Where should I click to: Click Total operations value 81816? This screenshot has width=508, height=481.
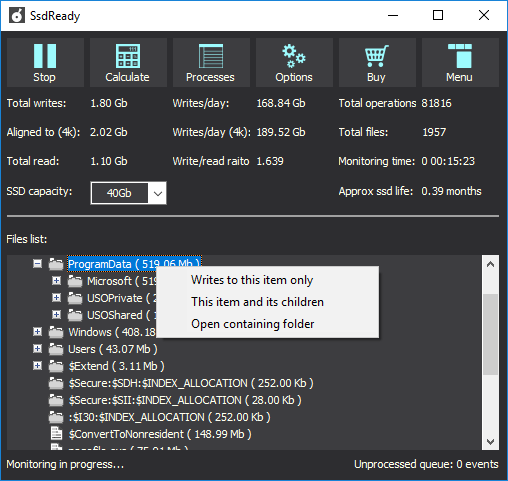(436, 103)
